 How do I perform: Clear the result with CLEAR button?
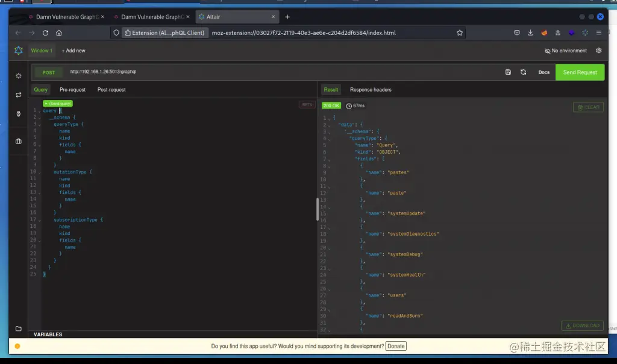click(588, 107)
